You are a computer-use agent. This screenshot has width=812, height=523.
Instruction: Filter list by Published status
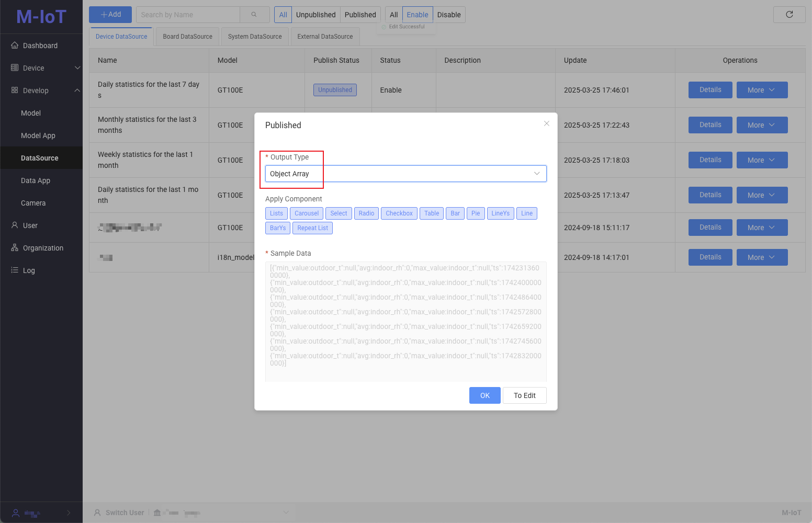360,15
